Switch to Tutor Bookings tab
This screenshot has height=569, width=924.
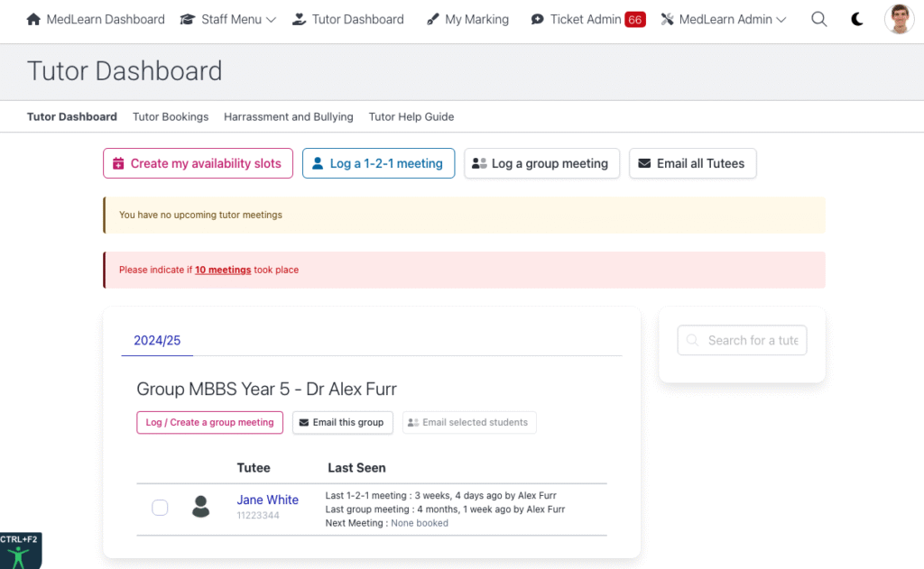click(171, 116)
